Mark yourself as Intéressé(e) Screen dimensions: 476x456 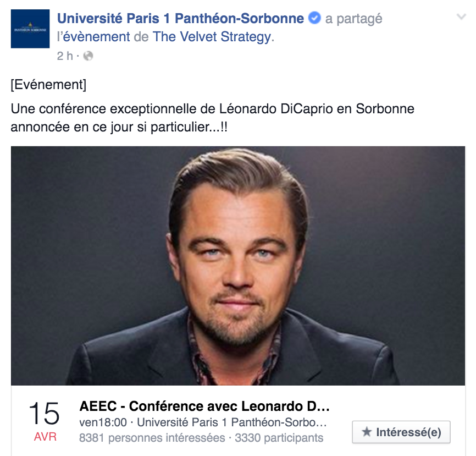coord(401,432)
